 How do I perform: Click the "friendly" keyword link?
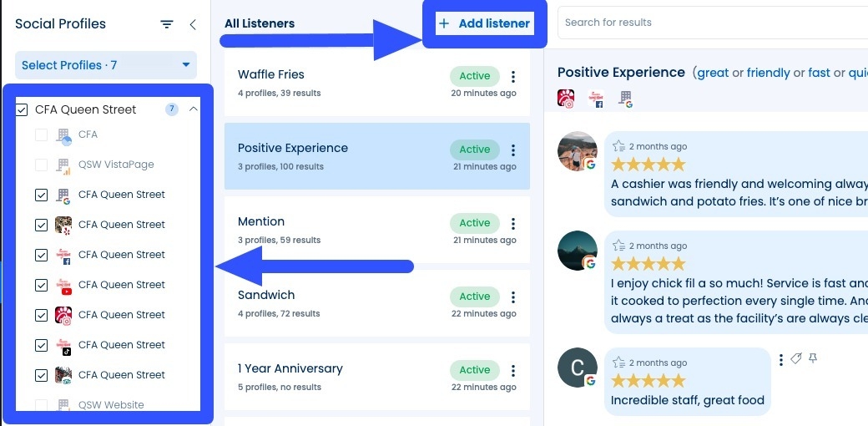click(768, 73)
